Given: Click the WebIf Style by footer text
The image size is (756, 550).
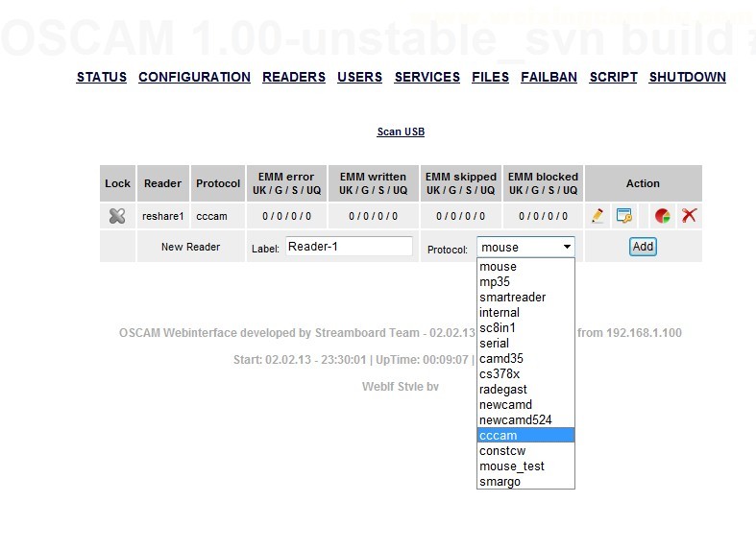Looking at the screenshot, I should tap(401, 387).
